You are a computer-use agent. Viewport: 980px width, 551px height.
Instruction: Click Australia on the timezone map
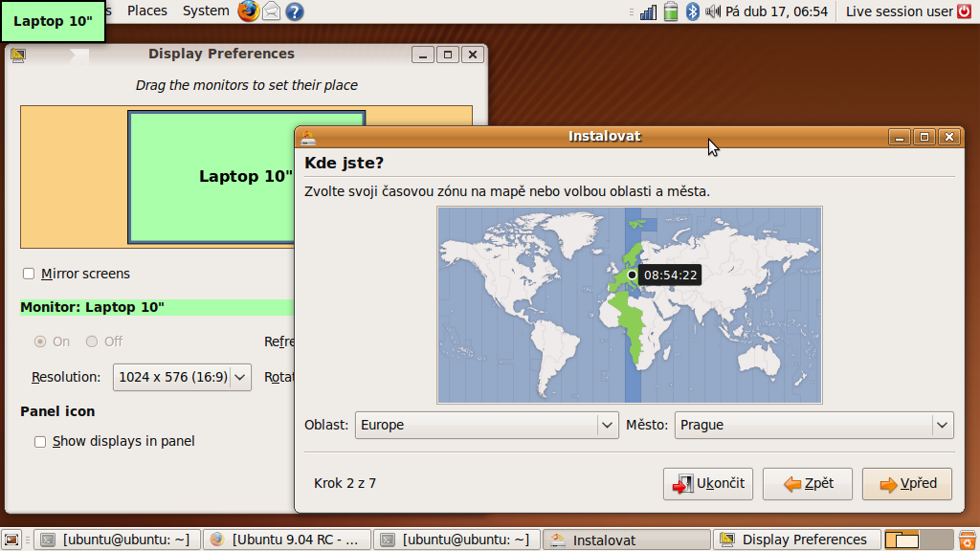(x=761, y=362)
